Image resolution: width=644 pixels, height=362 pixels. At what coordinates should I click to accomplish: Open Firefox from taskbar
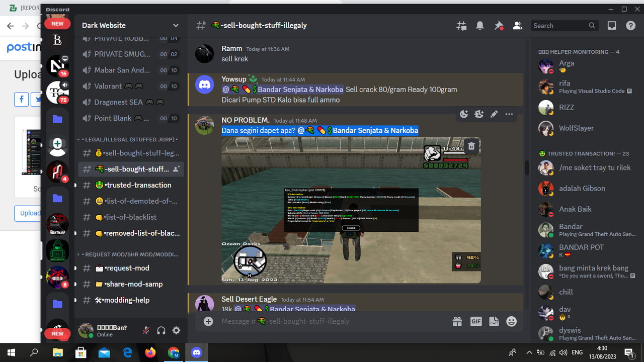tap(150, 352)
